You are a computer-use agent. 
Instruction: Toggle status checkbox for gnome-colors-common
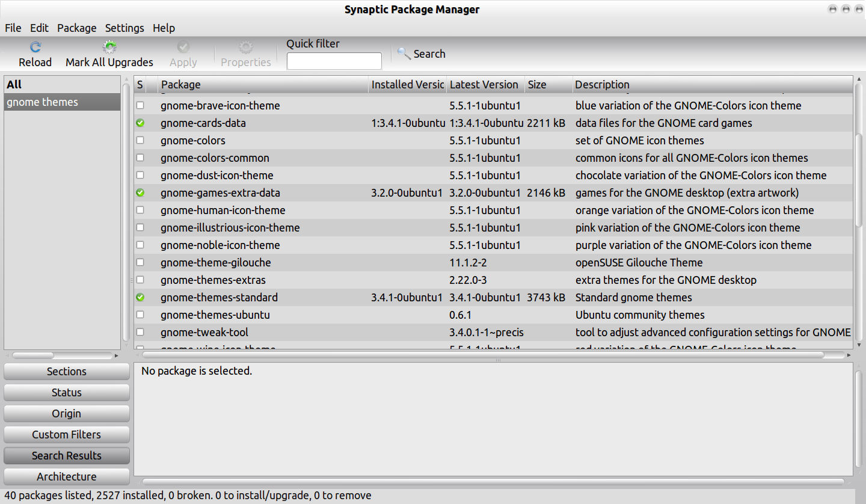coord(140,158)
